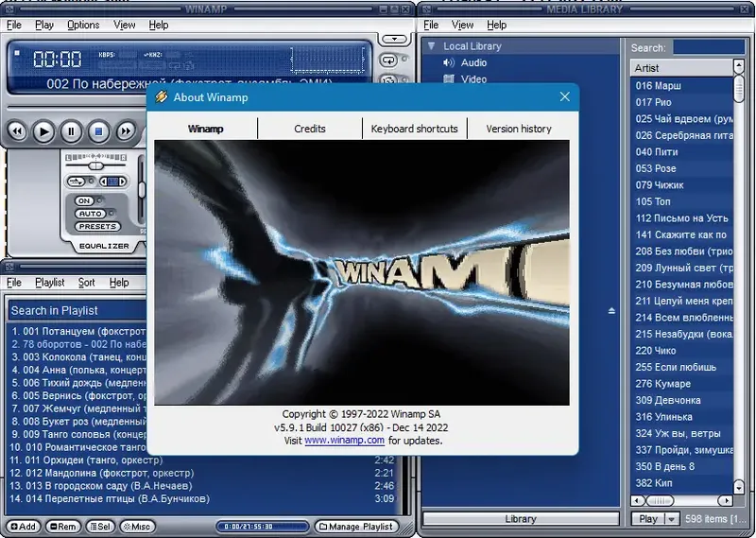Select Video in Local Library

473,79
